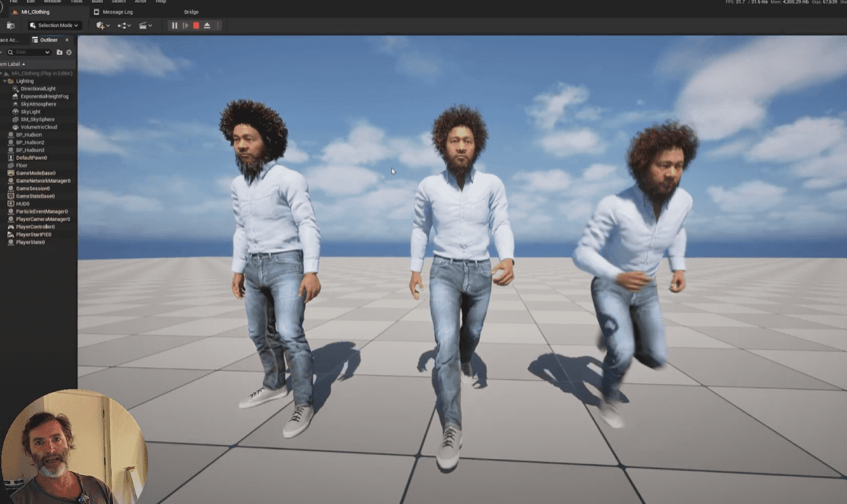Open the Cinematics clapperboard dropdown
The image size is (847, 504).
point(146,25)
